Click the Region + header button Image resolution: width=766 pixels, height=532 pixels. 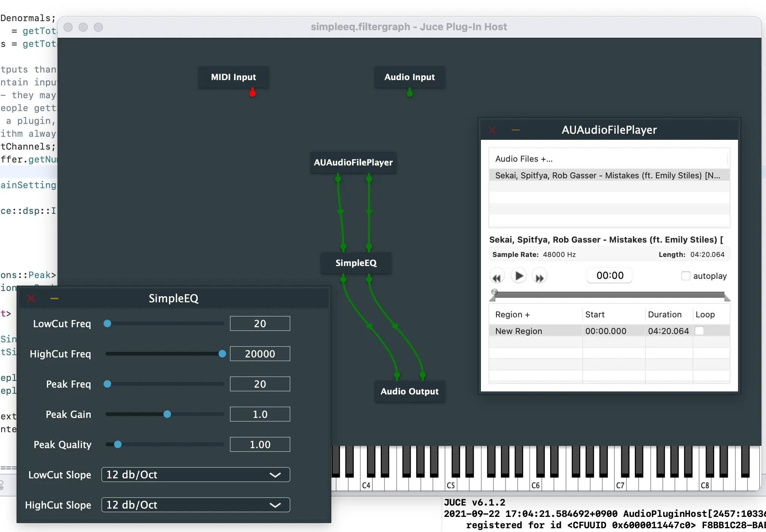512,314
